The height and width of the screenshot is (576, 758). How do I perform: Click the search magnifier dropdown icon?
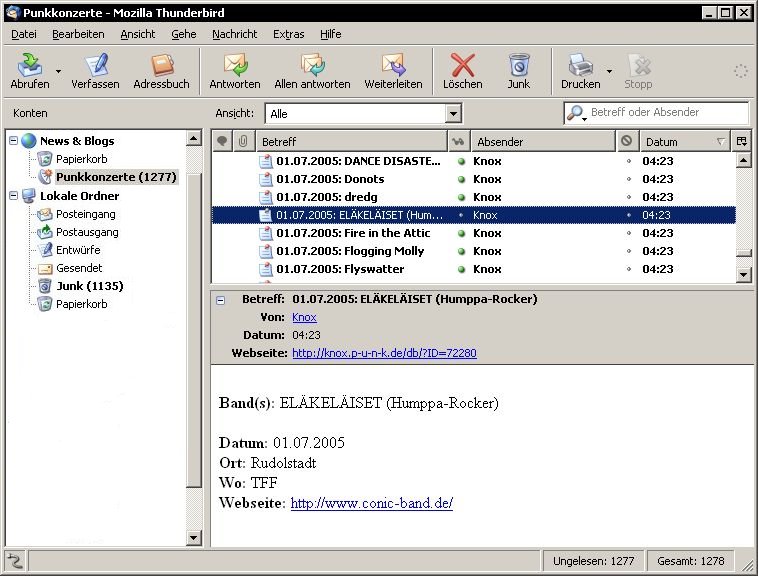pyautogui.click(x=576, y=113)
